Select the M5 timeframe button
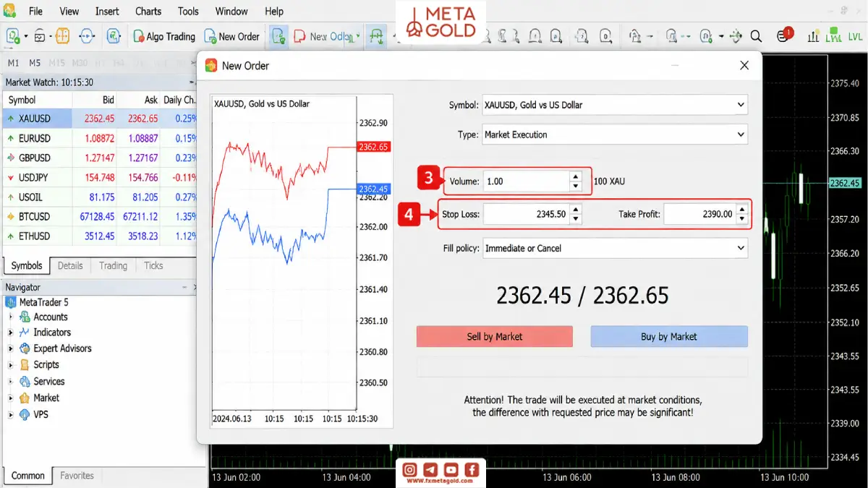The height and width of the screenshot is (488, 868). 35,63
